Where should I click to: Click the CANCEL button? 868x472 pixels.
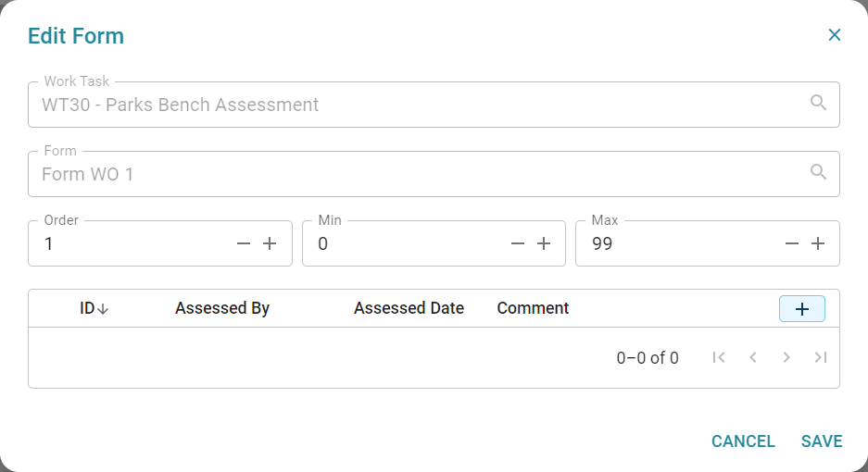pyautogui.click(x=743, y=441)
